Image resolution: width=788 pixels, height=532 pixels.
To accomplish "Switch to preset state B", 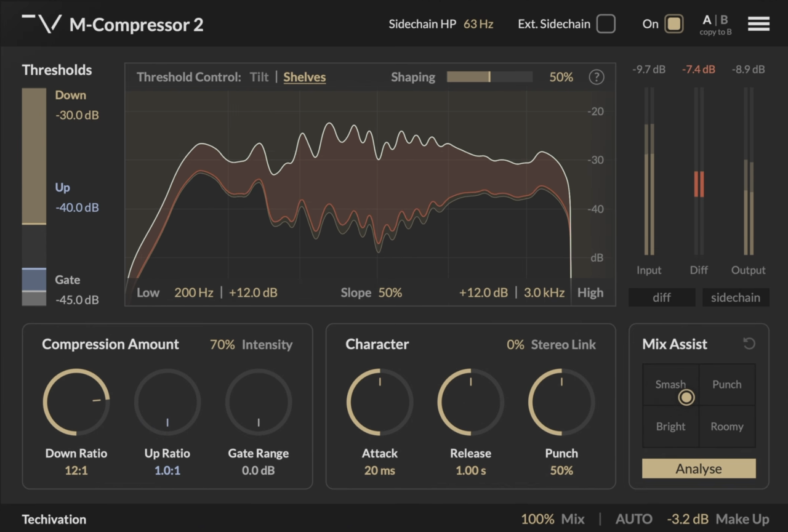I will tap(724, 20).
